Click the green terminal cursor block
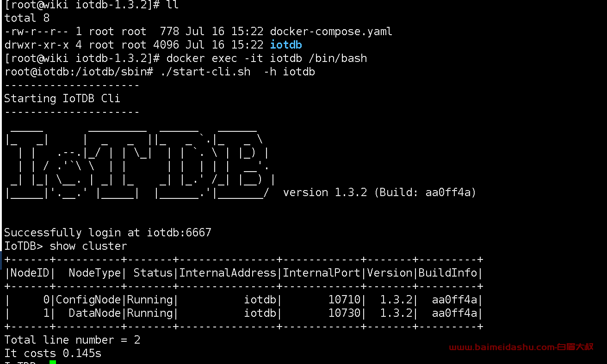Screen dimensions: 607x364 pyautogui.click(x=53, y=362)
